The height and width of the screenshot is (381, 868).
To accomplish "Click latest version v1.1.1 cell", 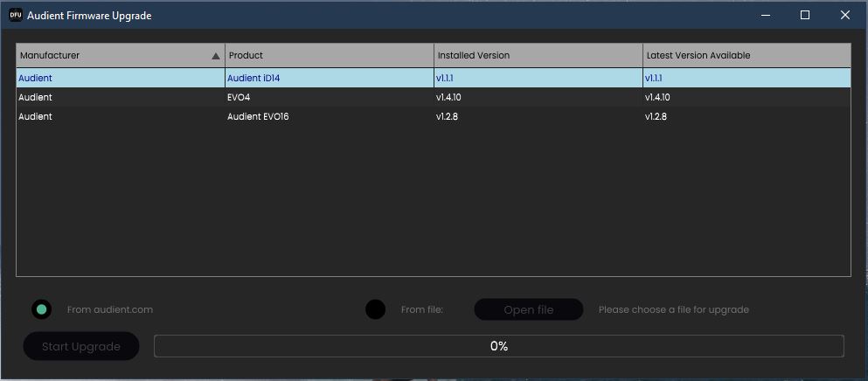I will (746, 78).
